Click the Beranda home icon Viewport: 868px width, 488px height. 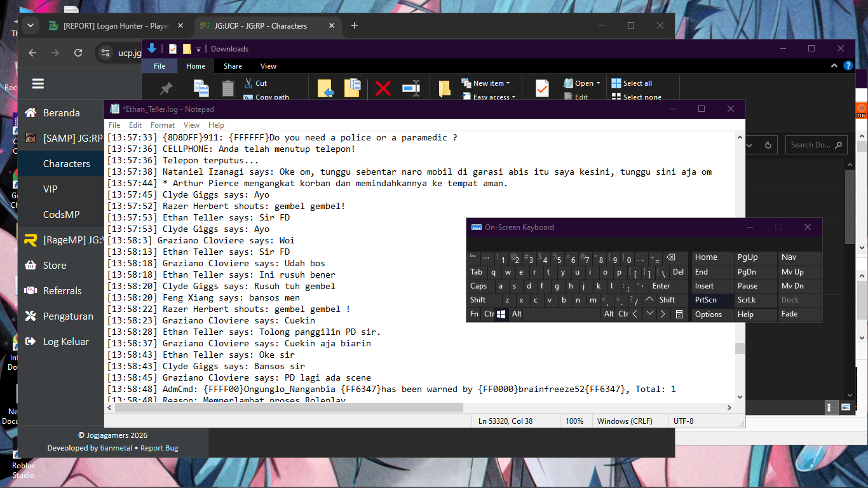[x=30, y=112]
